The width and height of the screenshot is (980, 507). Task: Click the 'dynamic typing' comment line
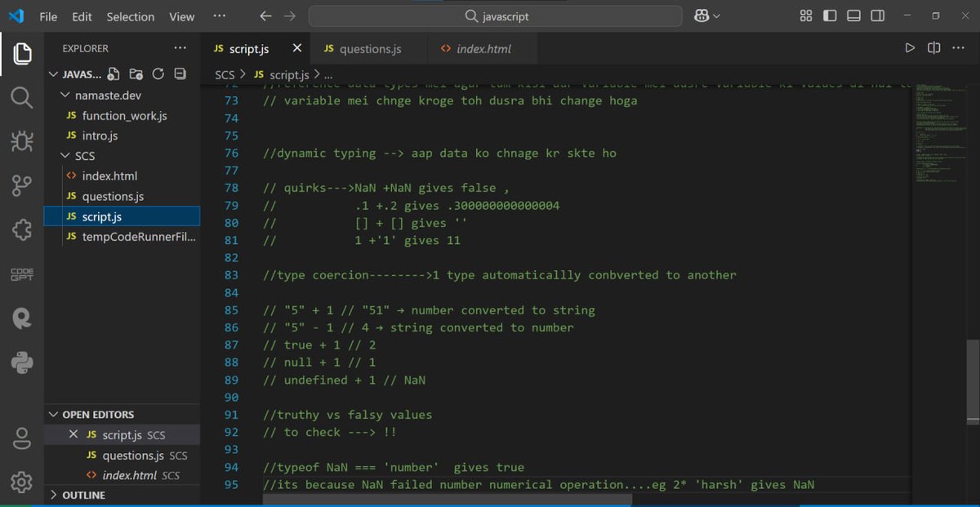pos(440,153)
